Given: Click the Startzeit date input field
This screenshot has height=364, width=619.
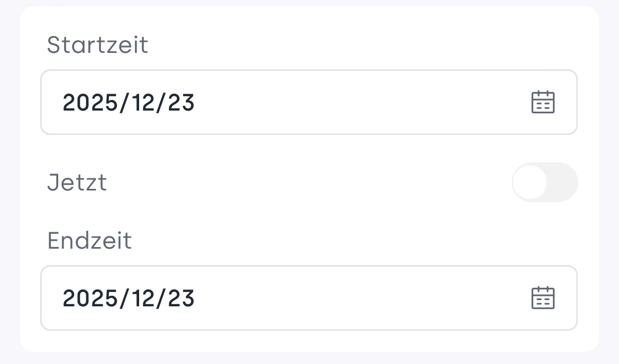Looking at the screenshot, I should (308, 102).
